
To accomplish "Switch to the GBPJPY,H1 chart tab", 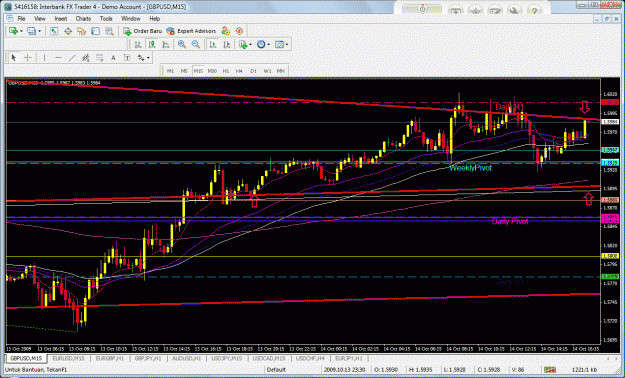I will (148, 358).
